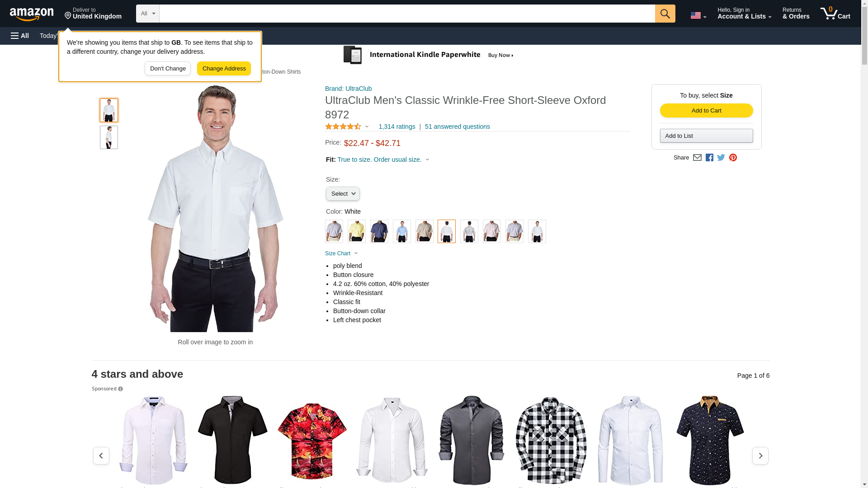
Task: Expand the star rating breakdown popover
Action: point(347,127)
